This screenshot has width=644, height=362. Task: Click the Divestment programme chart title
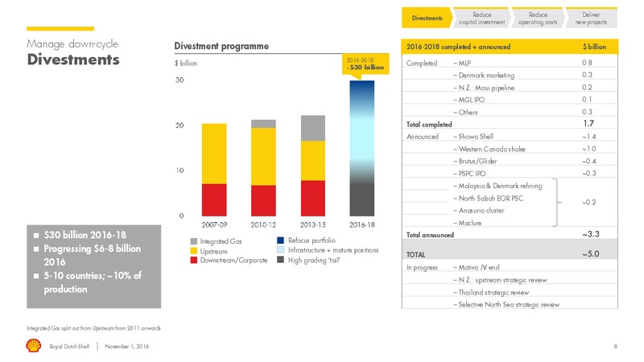click(221, 46)
